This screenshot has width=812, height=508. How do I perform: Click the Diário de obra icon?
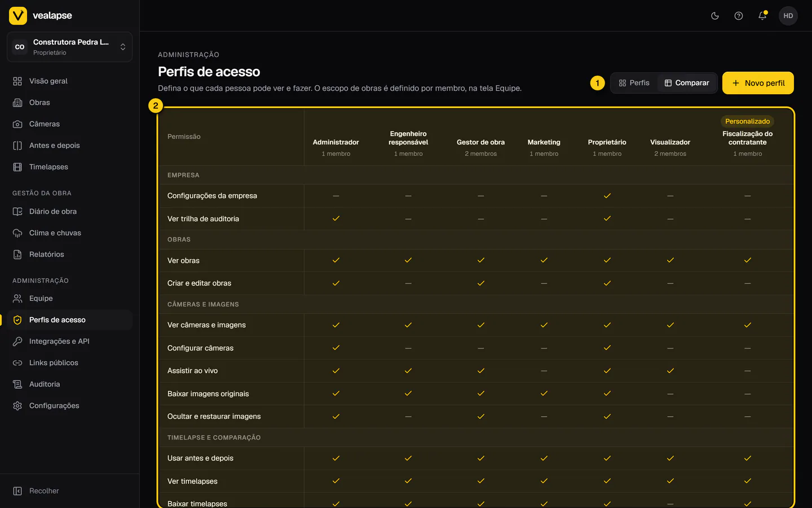point(17,212)
